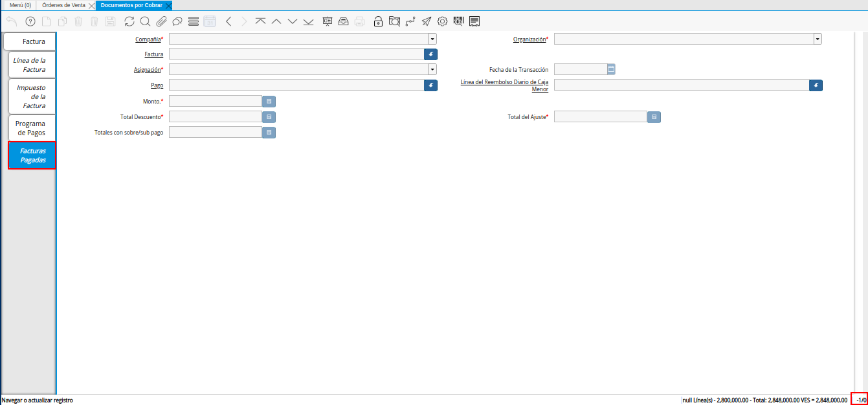
Task: Open Línea del Reembolso lookup button
Action: click(x=816, y=85)
